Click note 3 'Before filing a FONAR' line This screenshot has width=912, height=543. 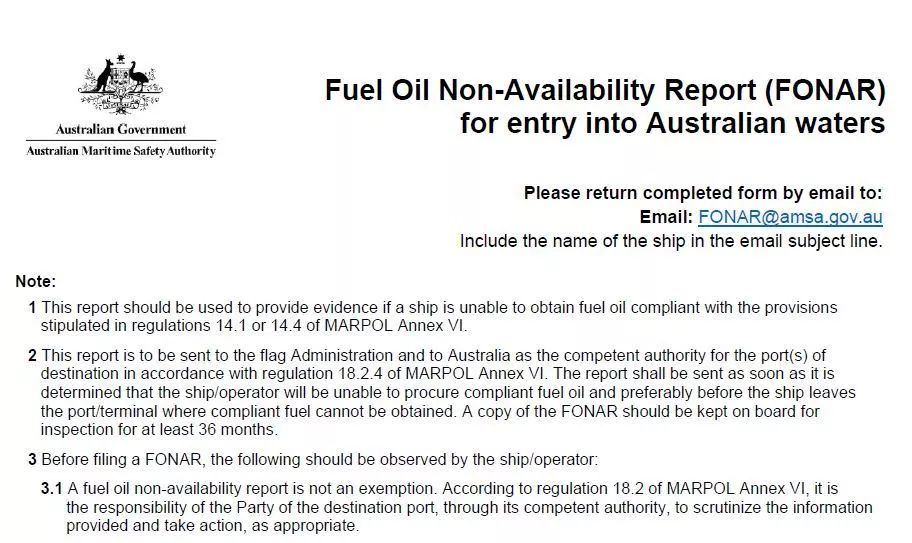click(313, 460)
